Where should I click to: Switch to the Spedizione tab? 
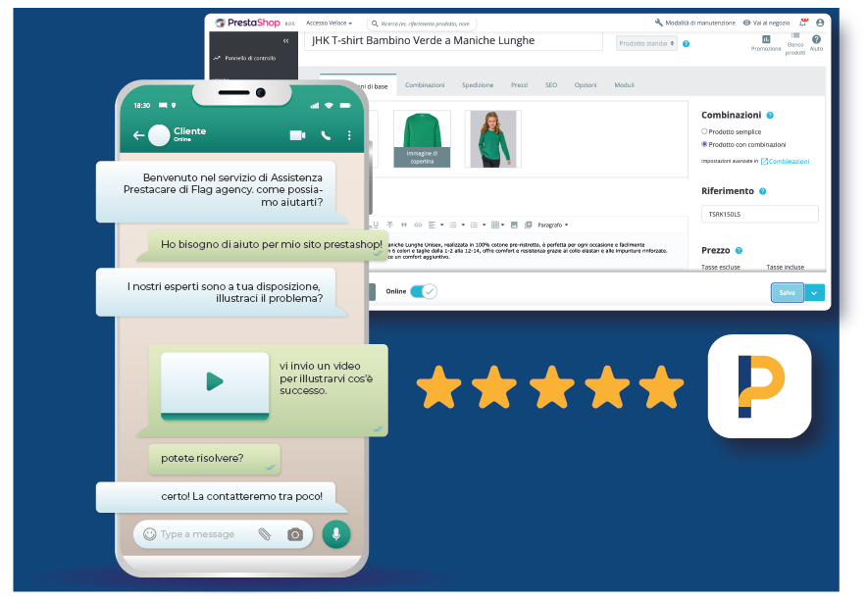[x=478, y=85]
